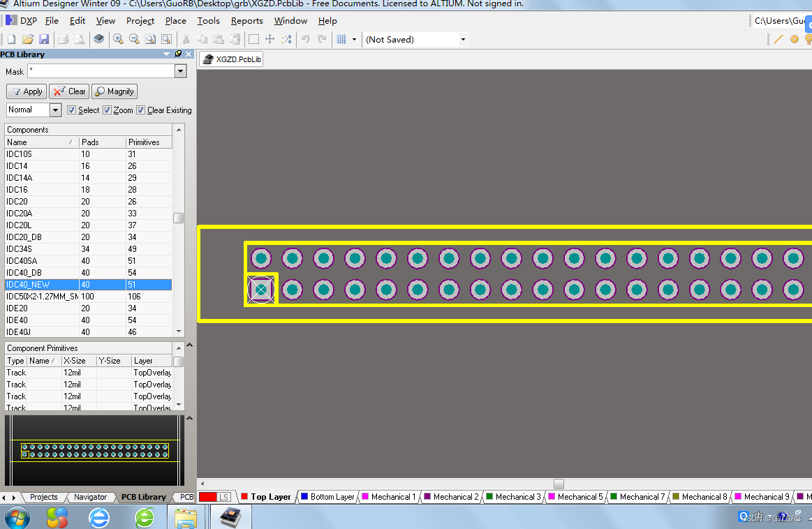Screen dimensions: 812x529
Task: Click the Mechanical 5 layer color swatch
Action: pyautogui.click(x=552, y=496)
